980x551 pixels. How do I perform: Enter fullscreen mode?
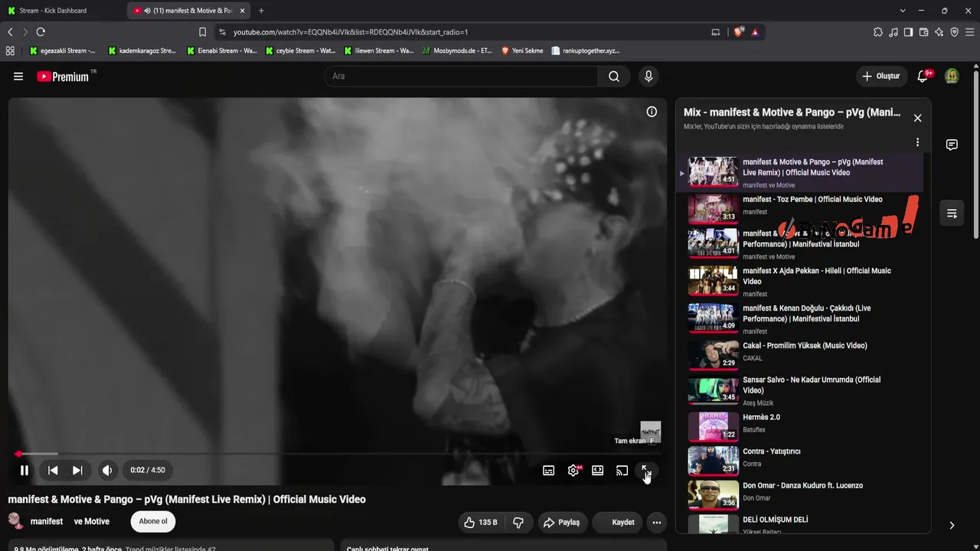click(646, 471)
